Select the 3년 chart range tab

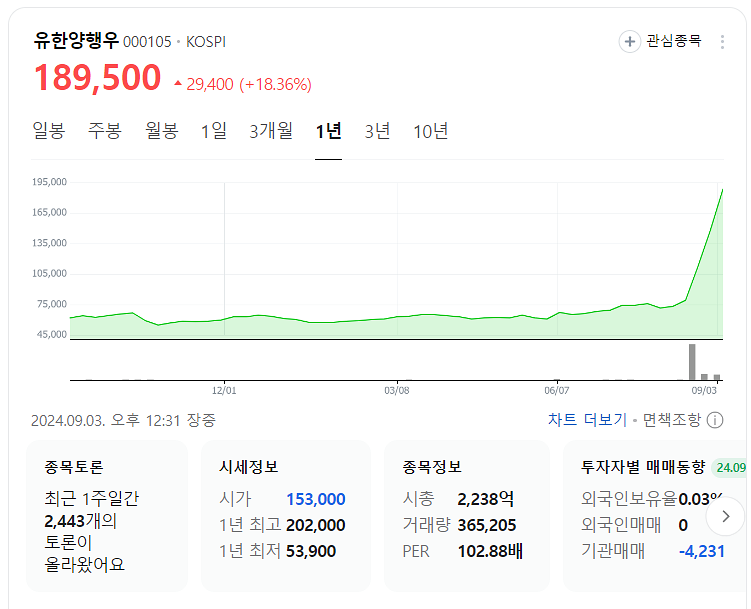click(x=377, y=131)
